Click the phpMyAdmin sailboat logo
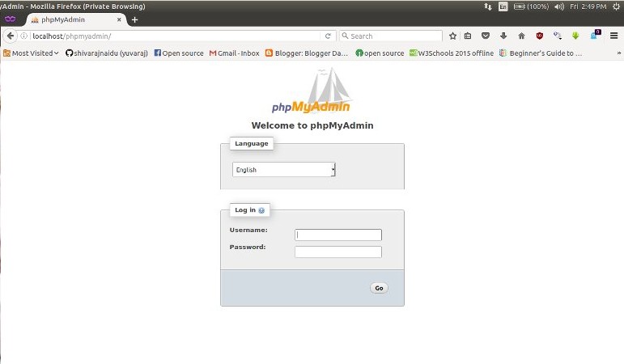Viewport: 624px width, 364px height. pyautogui.click(x=312, y=91)
